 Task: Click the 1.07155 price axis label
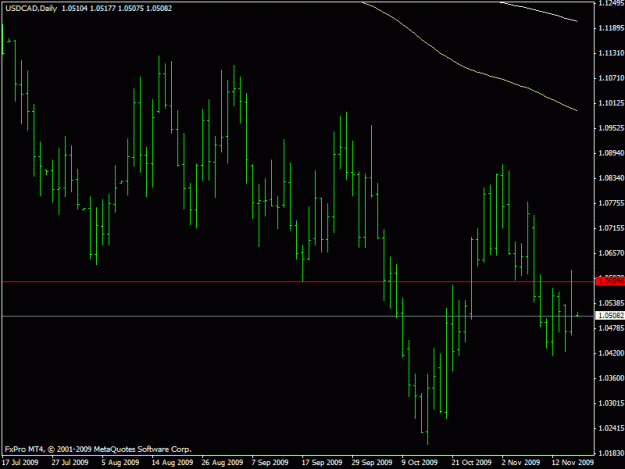click(x=611, y=228)
